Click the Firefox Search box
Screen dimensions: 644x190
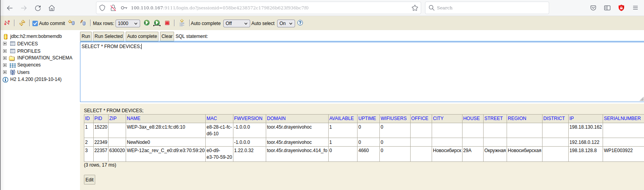(x=487, y=8)
